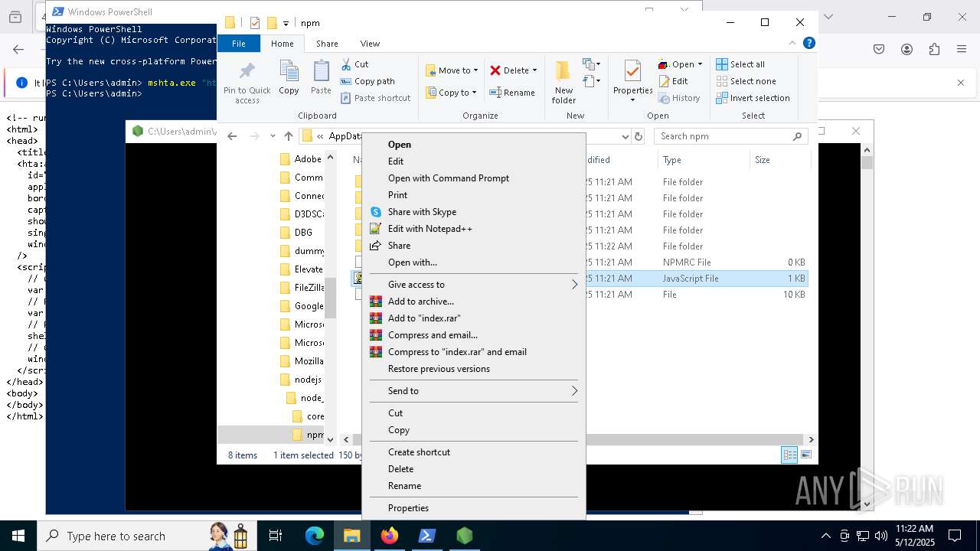This screenshot has height=551, width=980.
Task: Open the File ribbon tab
Action: (x=239, y=44)
